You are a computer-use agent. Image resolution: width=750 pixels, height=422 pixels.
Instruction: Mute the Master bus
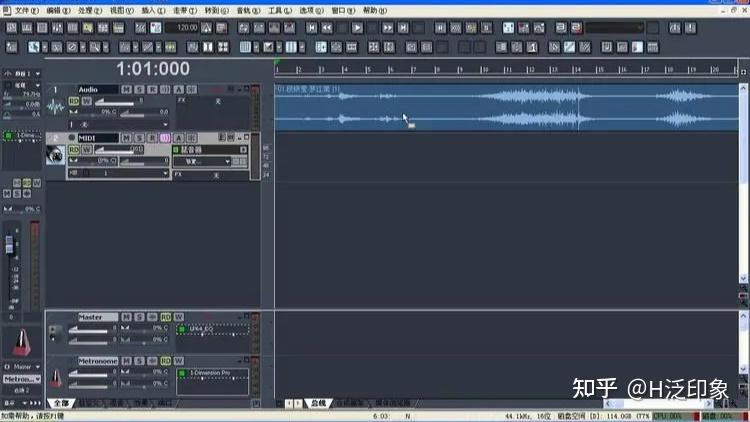[x=126, y=317]
